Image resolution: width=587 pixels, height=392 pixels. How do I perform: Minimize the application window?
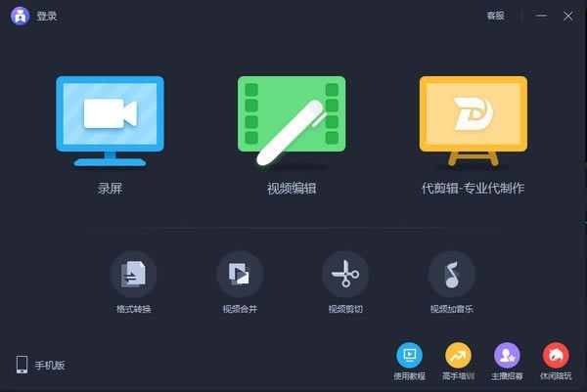tap(543, 16)
